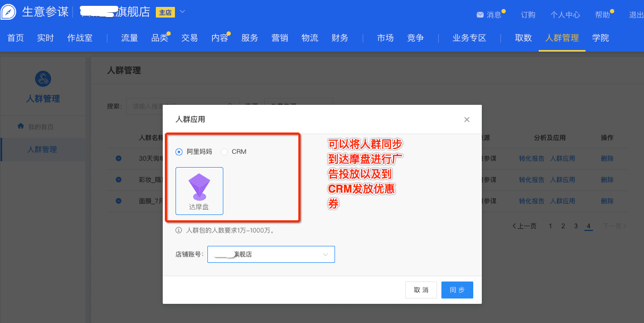Screen dimensions: 644x323
Task: Open the 品类 nav item
Action: 160,38
